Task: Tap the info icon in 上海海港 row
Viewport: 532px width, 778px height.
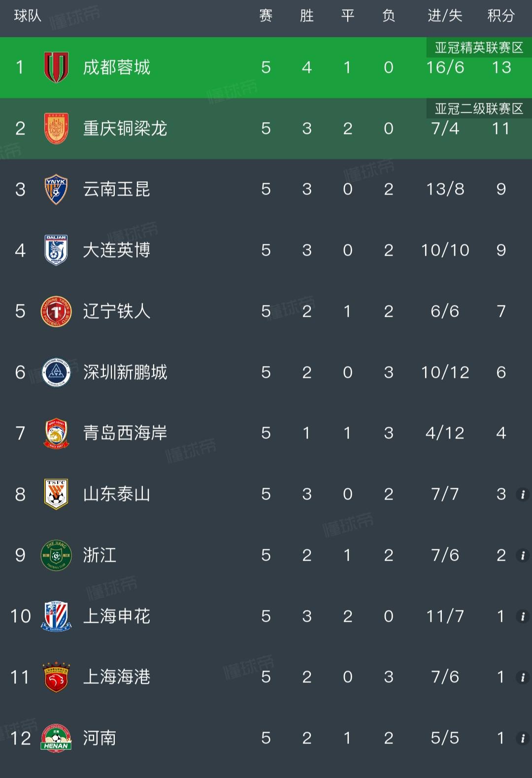Action: pyautogui.click(x=522, y=677)
